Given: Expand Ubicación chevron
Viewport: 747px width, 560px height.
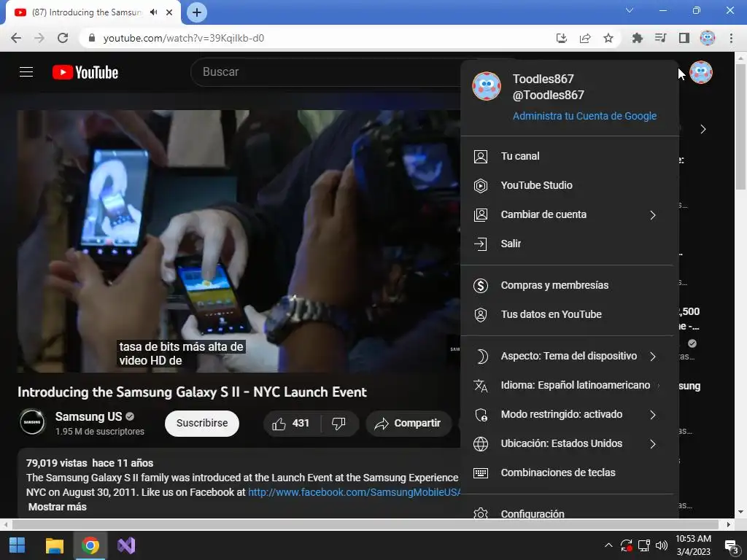Looking at the screenshot, I should [x=653, y=444].
